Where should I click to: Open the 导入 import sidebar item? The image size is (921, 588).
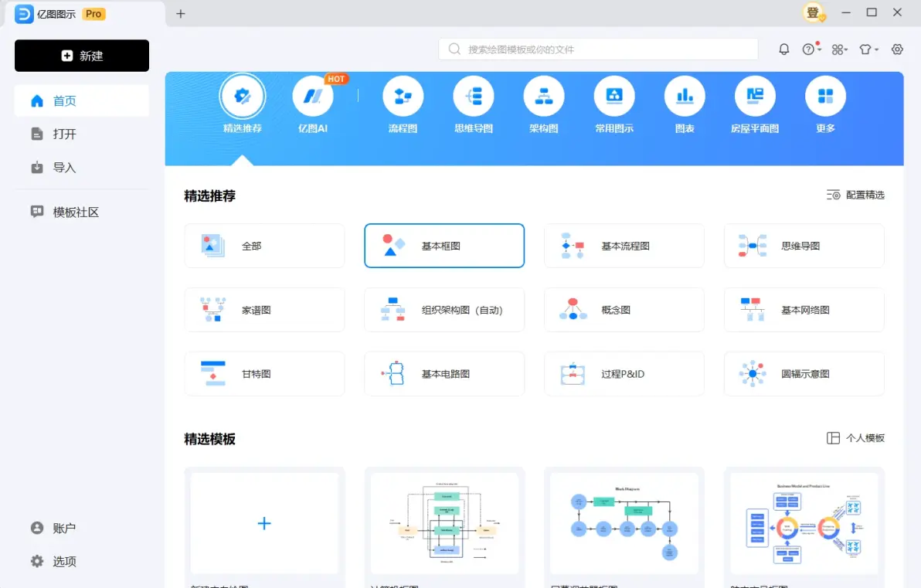tap(64, 168)
